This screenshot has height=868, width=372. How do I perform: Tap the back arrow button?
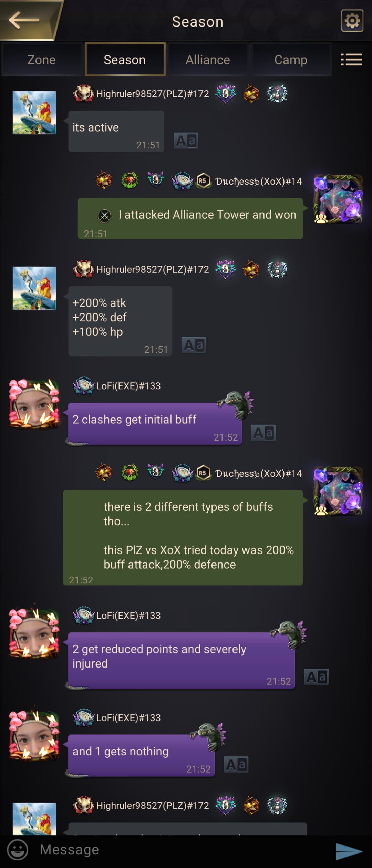click(x=25, y=20)
